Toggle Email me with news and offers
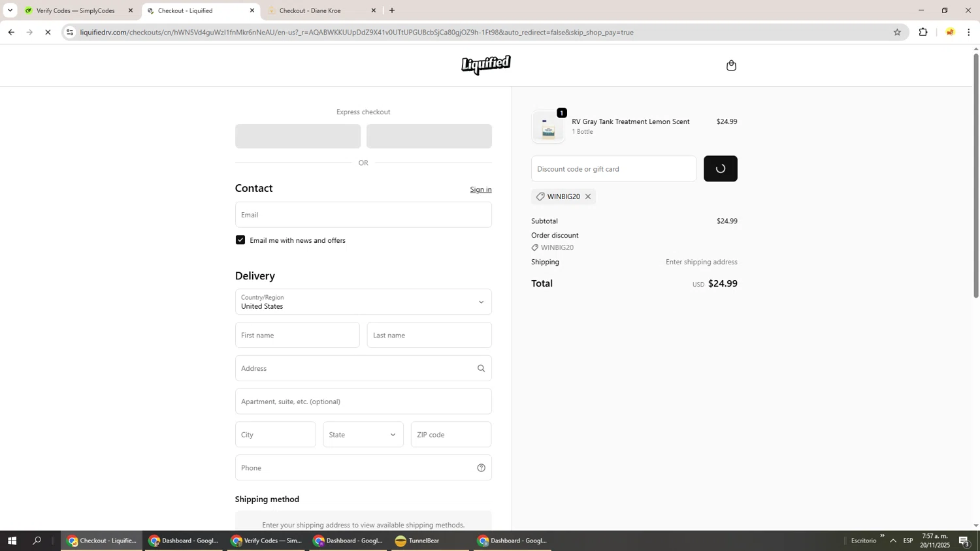 coord(240,240)
